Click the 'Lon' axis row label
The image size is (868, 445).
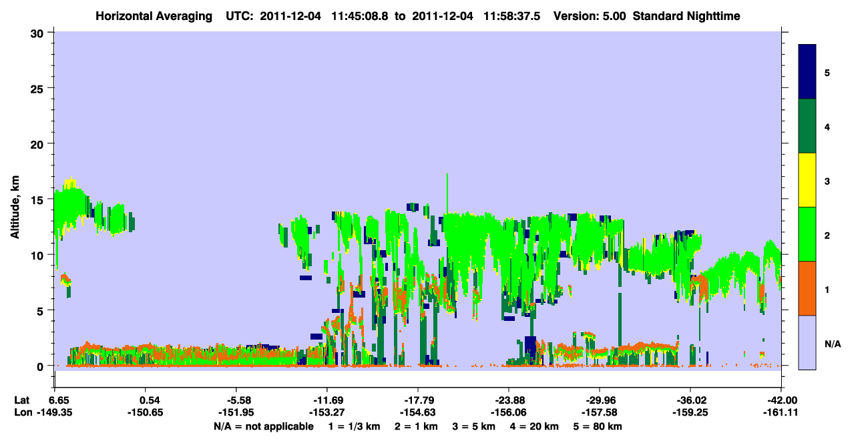coord(23,413)
